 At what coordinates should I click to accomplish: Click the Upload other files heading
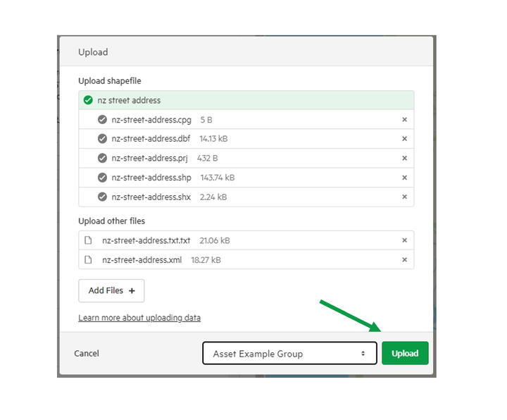pos(111,221)
